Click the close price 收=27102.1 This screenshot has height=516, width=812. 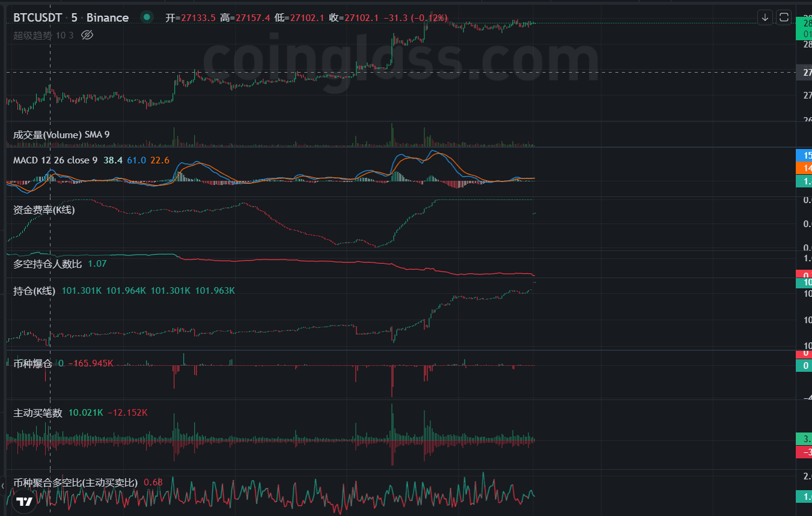point(354,17)
